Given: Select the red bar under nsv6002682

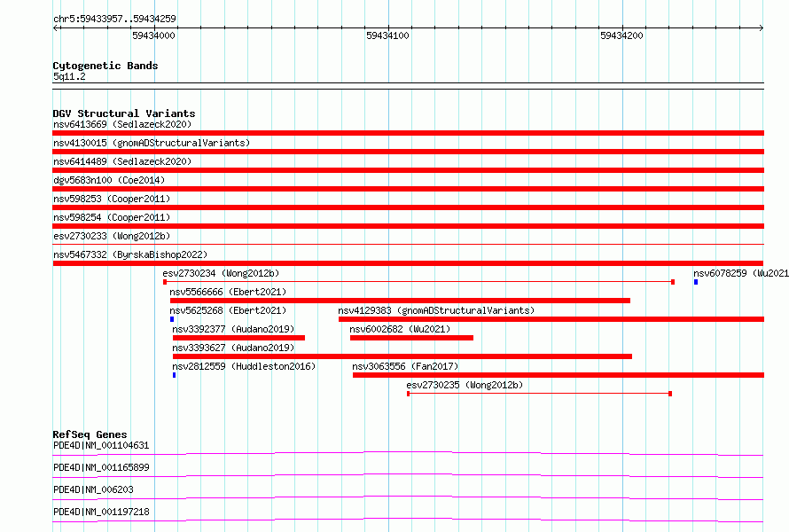Looking at the screenshot, I should pyautogui.click(x=411, y=338).
